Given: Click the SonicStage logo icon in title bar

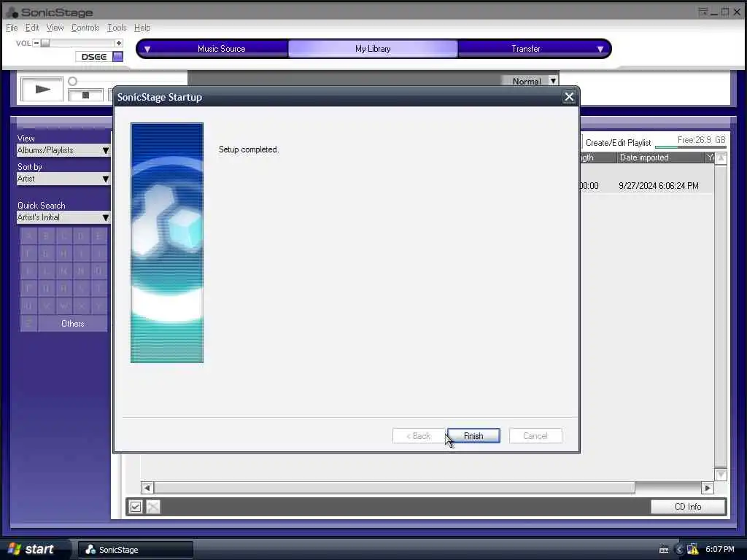Looking at the screenshot, I should tap(12, 12).
